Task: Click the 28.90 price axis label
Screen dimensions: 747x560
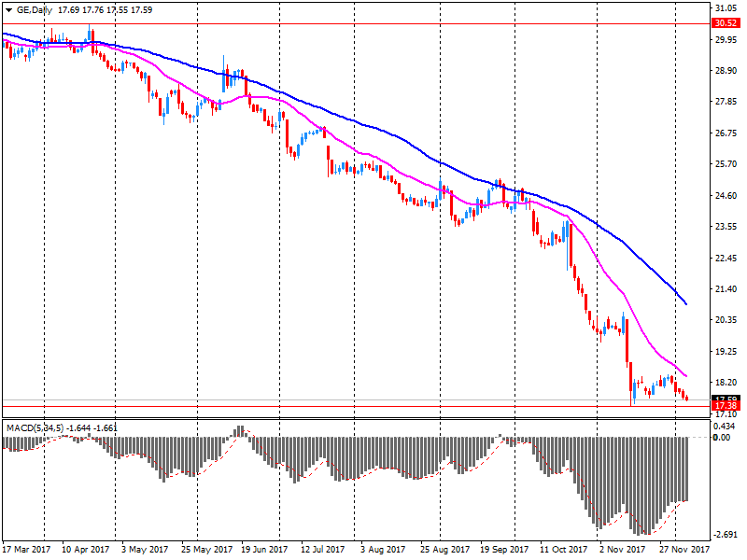Action: click(726, 71)
